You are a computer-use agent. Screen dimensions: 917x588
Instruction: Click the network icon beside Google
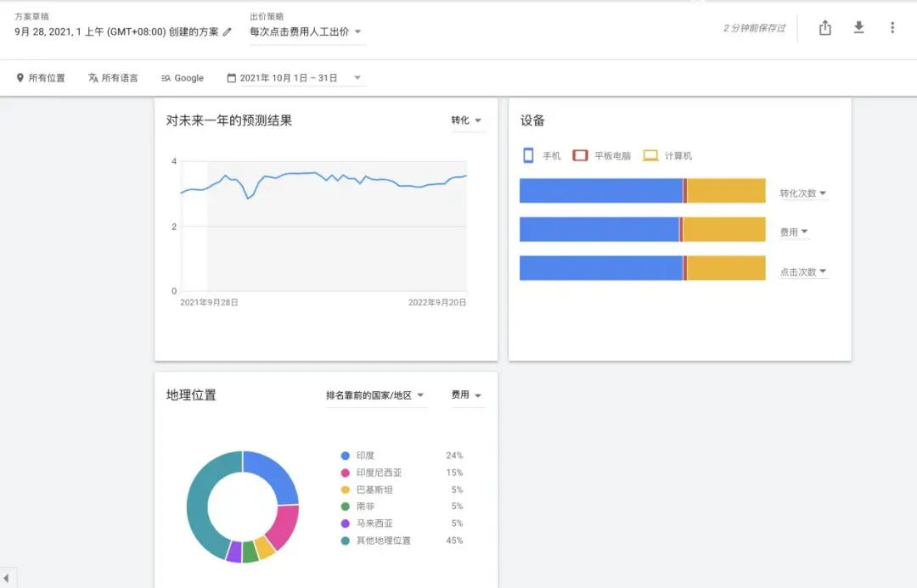pyautogui.click(x=166, y=77)
